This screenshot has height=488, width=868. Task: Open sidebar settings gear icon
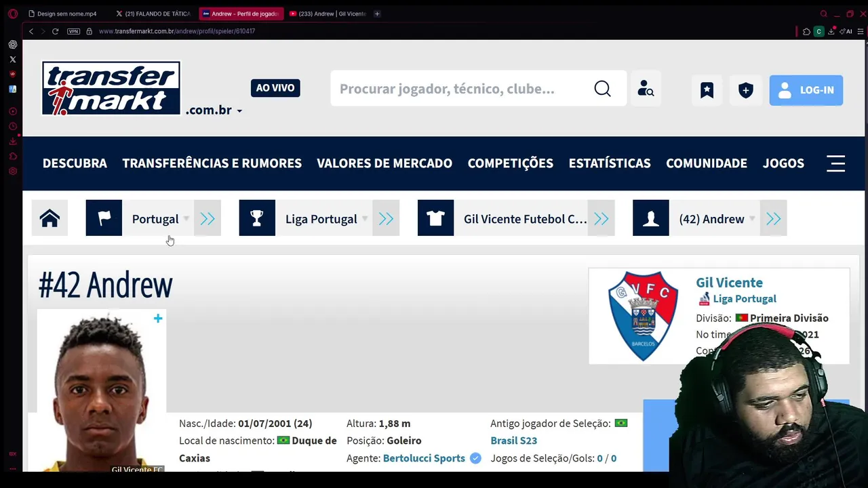[x=12, y=171]
